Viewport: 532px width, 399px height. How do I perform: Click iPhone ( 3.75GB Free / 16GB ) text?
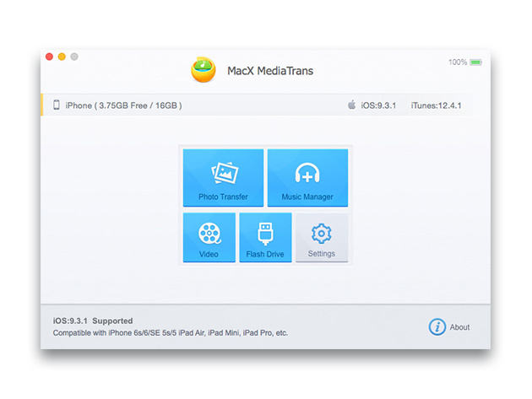tap(123, 105)
